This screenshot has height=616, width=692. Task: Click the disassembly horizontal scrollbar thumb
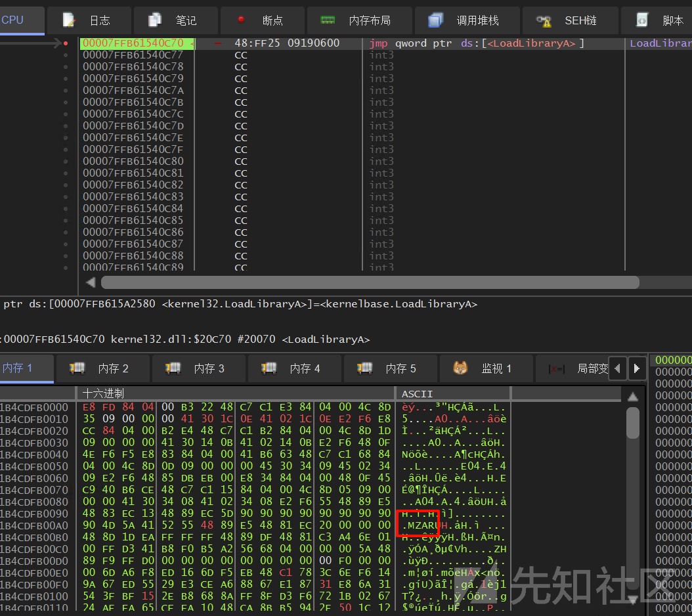[x=370, y=282]
